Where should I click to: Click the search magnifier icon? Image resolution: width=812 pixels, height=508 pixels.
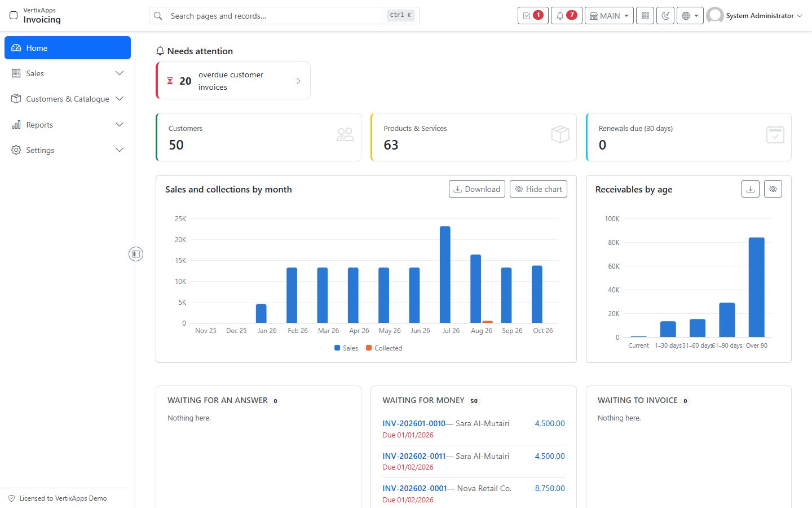[158, 16]
